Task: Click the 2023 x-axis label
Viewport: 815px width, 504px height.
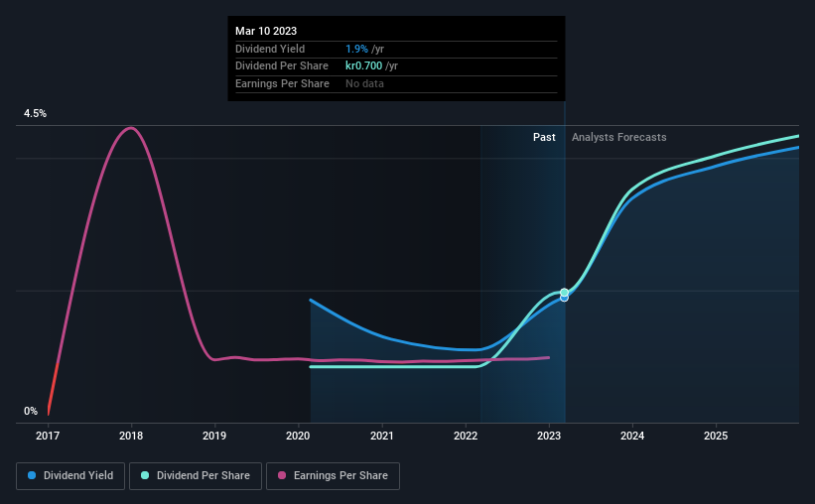Action: pos(549,436)
